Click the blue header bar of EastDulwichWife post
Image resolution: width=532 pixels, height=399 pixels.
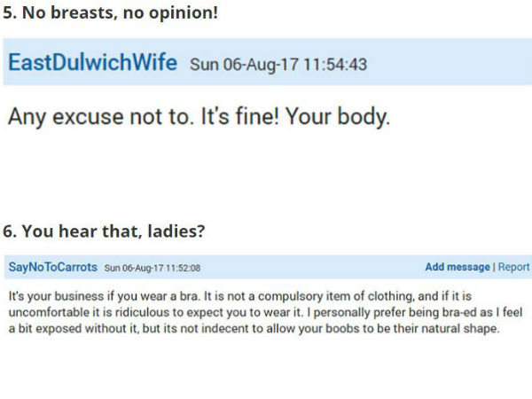[268, 62]
